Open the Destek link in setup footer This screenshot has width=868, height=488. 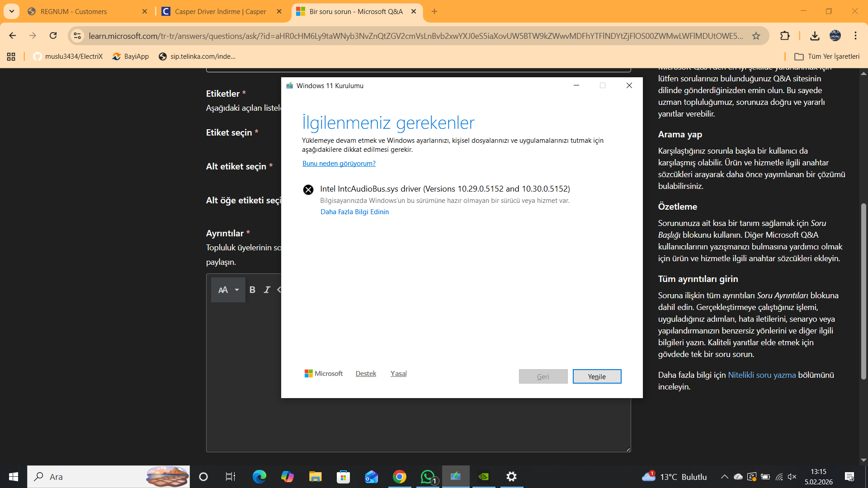coord(366,374)
